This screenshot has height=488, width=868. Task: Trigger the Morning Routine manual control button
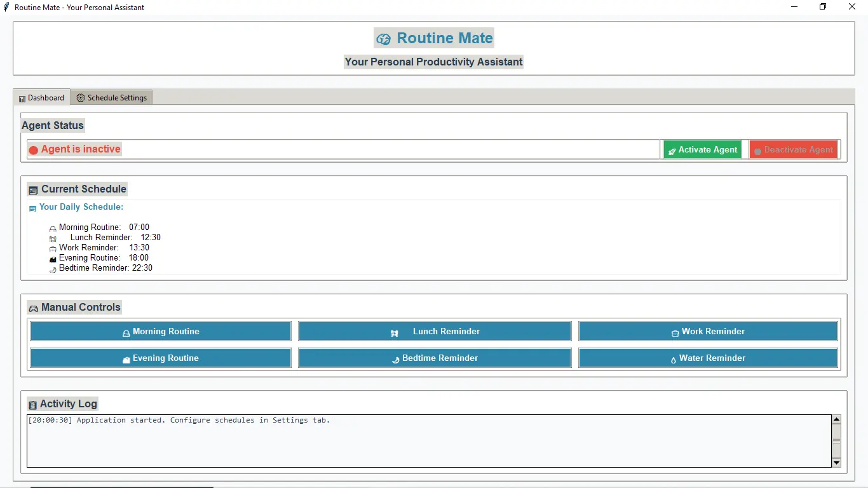(x=161, y=331)
